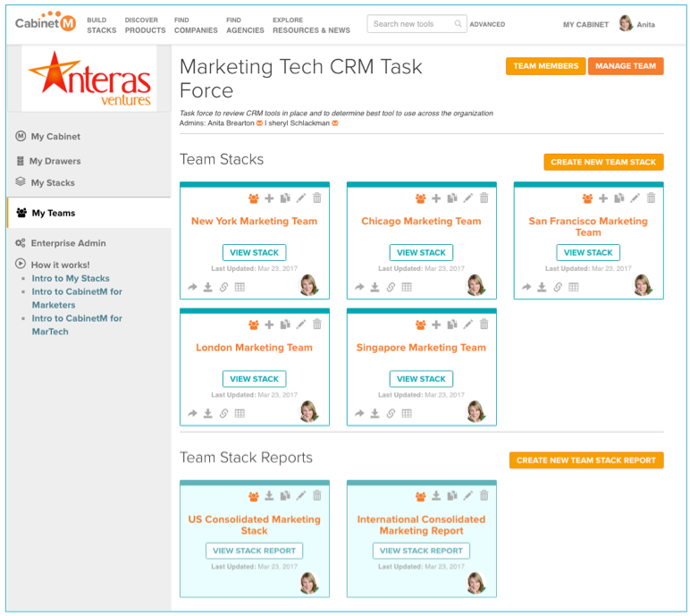Open Build Stacks menu

point(101,25)
